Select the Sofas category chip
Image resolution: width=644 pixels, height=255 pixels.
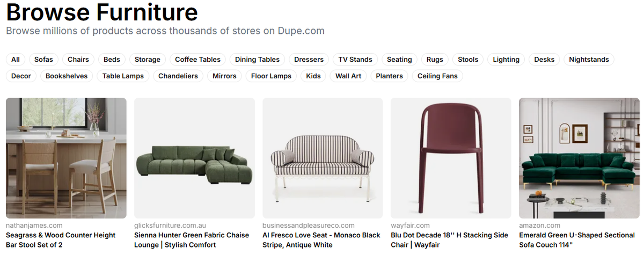43,60
